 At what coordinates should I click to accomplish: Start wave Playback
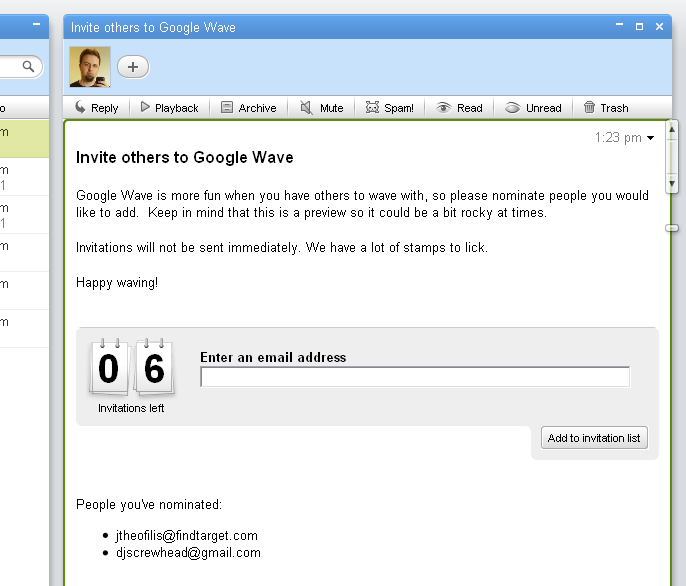click(169, 108)
